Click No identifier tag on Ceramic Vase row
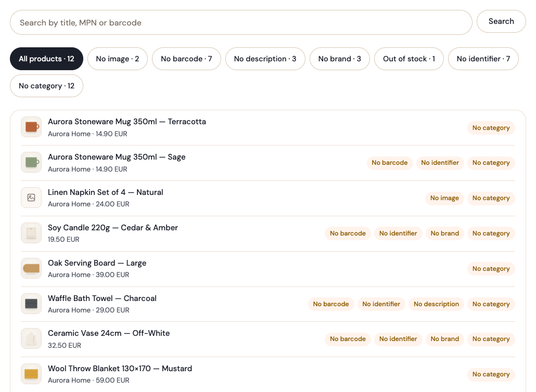The height and width of the screenshot is (392, 536). [398, 339]
